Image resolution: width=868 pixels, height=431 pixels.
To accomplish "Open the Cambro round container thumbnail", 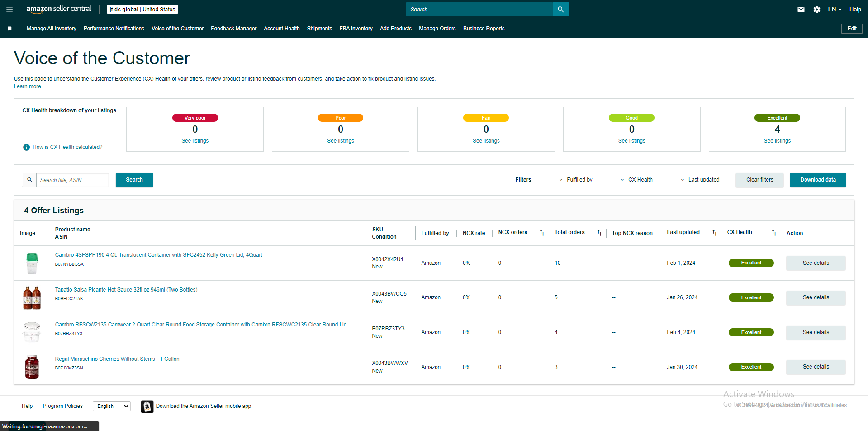I will [x=32, y=332].
